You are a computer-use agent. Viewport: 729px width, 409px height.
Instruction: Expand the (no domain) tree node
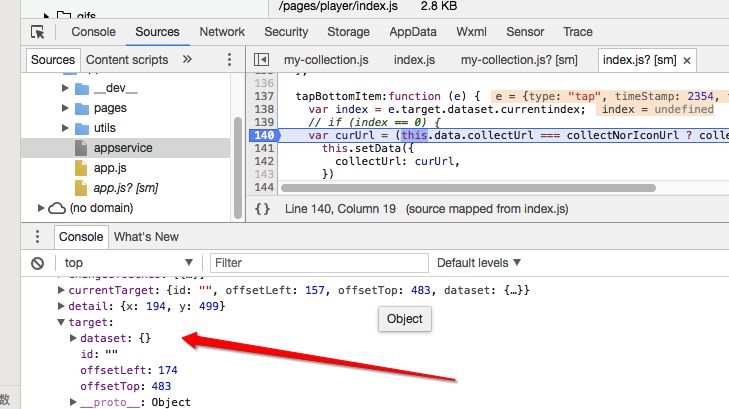pyautogui.click(x=41, y=208)
